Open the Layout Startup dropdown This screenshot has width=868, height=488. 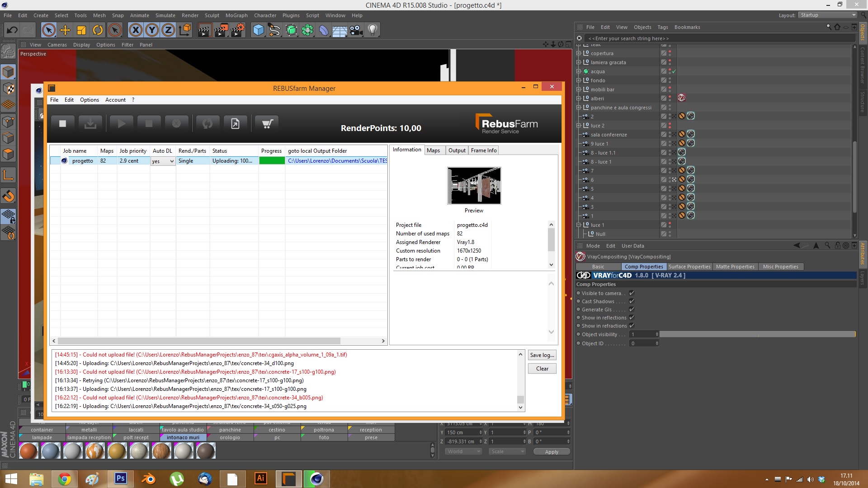828,15
